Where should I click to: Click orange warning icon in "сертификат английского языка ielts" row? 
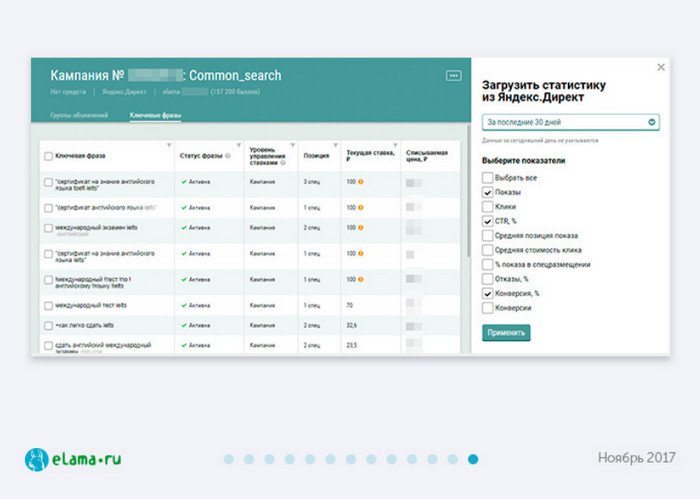361,208
